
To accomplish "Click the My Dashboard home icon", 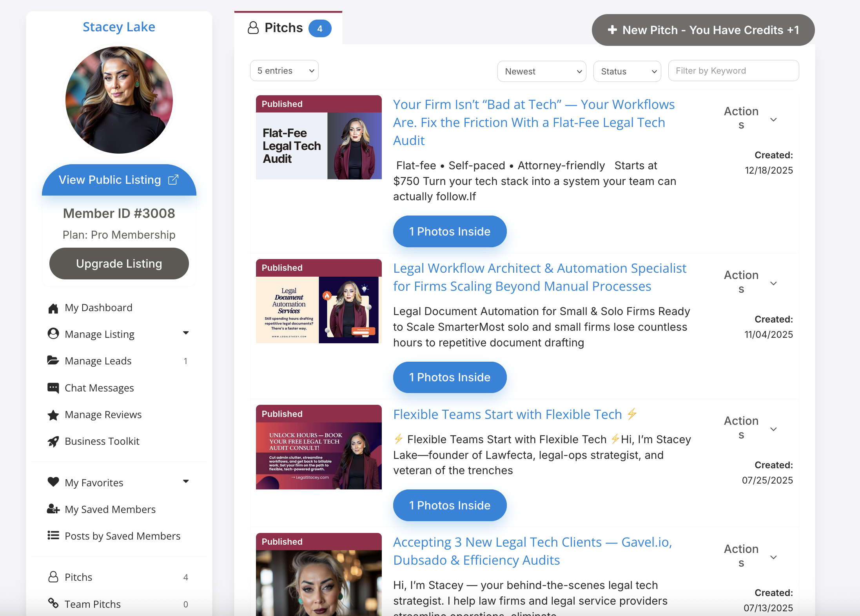I will pos(53,308).
